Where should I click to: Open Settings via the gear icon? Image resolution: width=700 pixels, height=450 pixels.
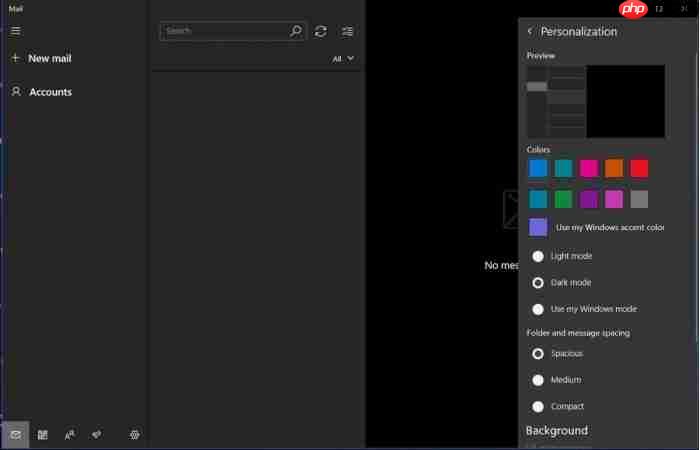[x=134, y=434]
